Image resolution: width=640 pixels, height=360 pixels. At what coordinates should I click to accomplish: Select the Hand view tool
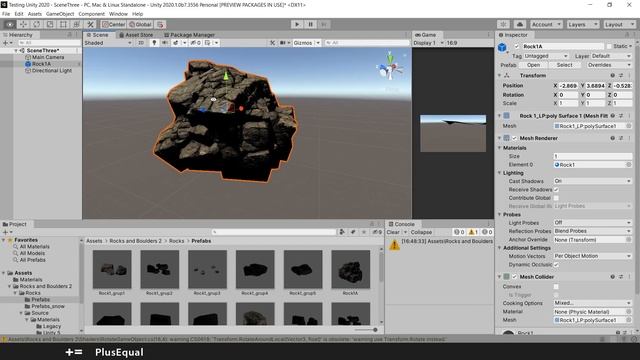point(10,24)
